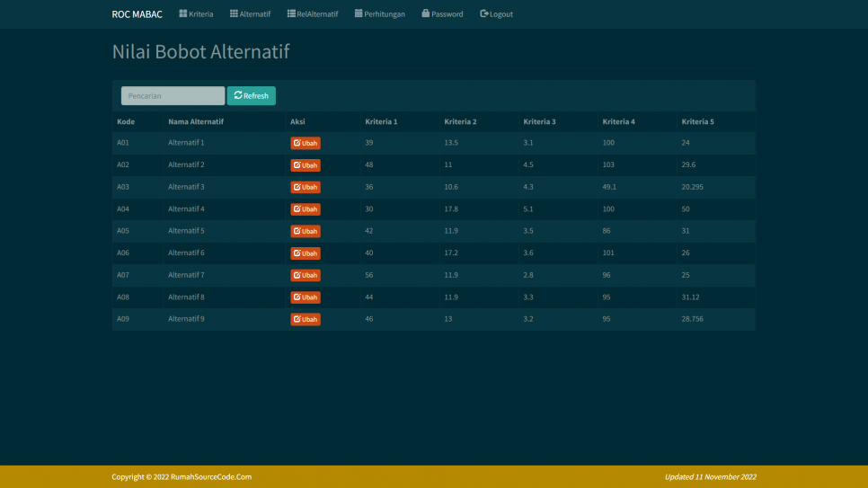Click value 49.1 in row A03
The width and height of the screenshot is (868, 488).
[609, 187]
